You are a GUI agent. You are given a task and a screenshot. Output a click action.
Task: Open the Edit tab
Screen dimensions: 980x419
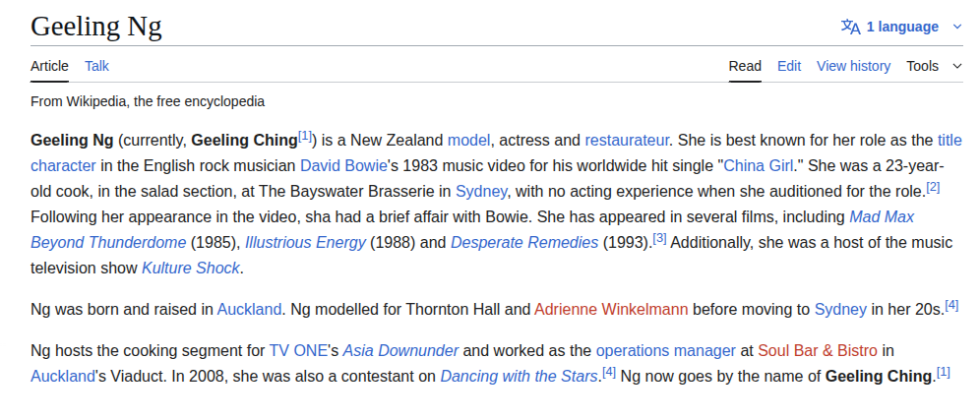[x=789, y=66]
